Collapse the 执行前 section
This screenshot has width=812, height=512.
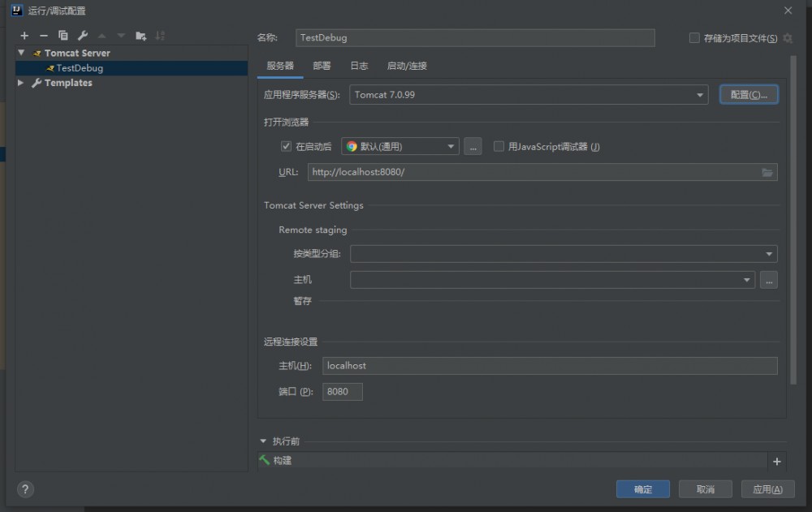pos(263,441)
